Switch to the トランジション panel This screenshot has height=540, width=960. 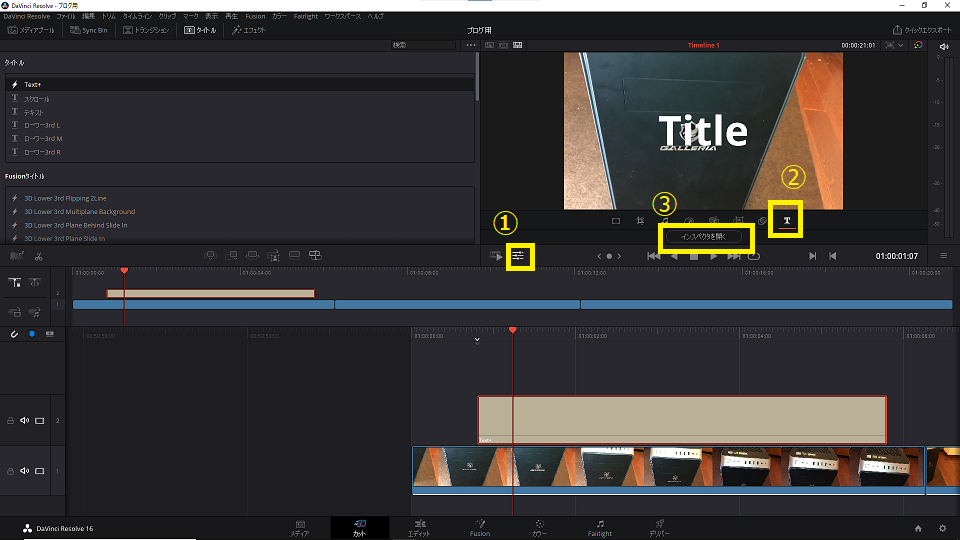pos(146,30)
